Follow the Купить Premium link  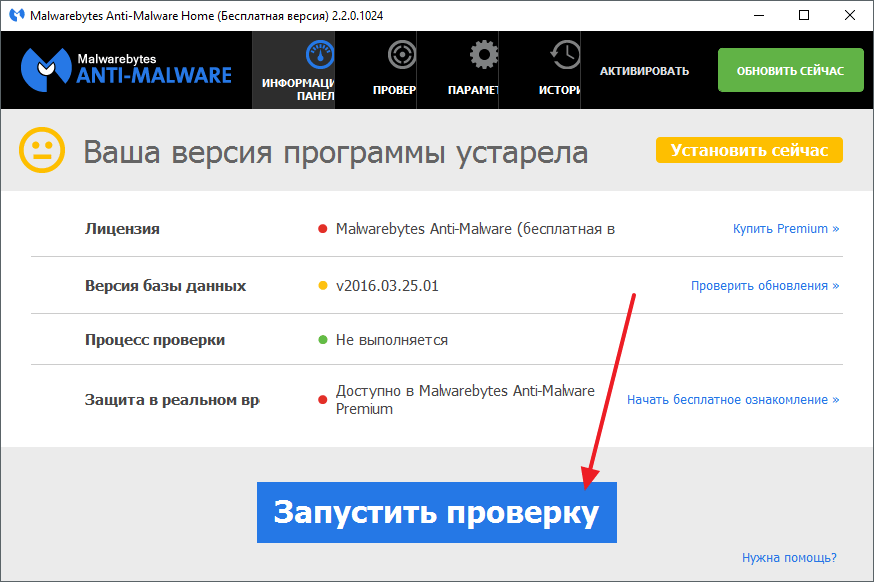point(785,229)
